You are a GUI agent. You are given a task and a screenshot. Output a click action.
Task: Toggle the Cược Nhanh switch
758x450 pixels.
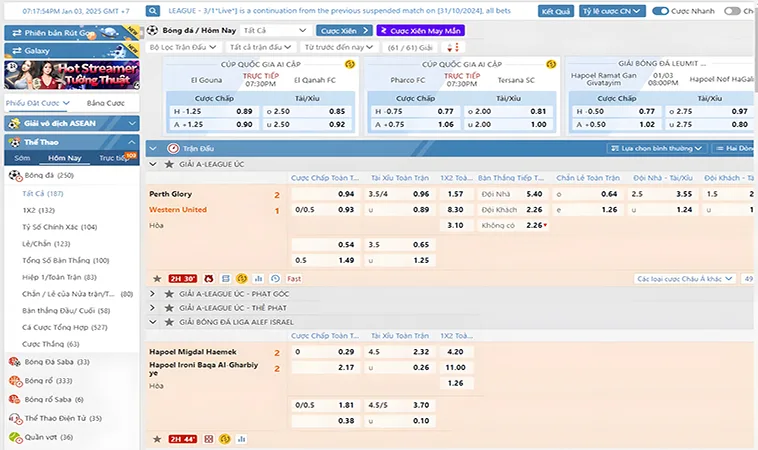pos(661,11)
